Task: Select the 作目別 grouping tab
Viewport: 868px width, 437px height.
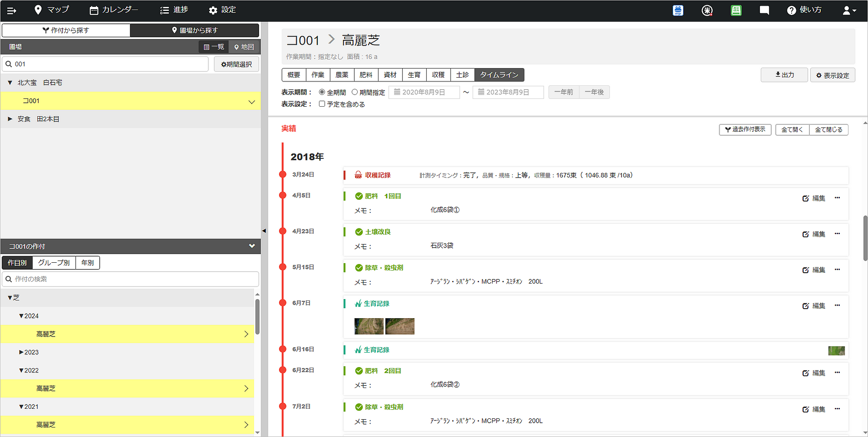Action: [17, 263]
